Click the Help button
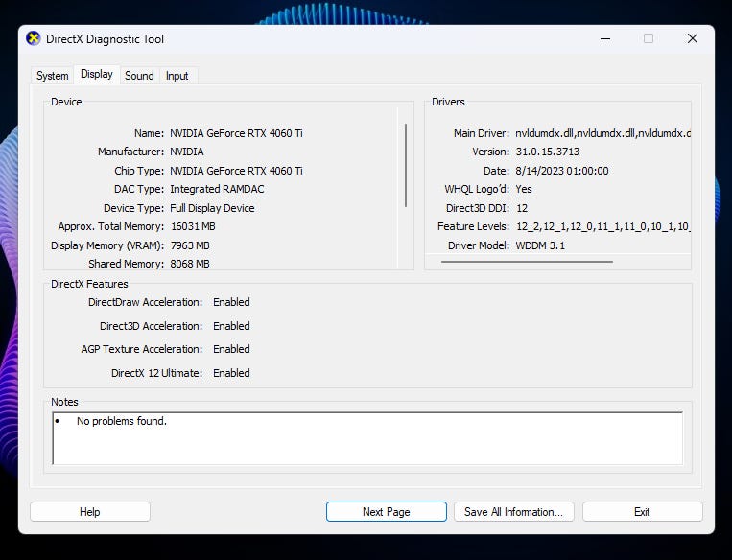732x560 pixels. (x=90, y=512)
